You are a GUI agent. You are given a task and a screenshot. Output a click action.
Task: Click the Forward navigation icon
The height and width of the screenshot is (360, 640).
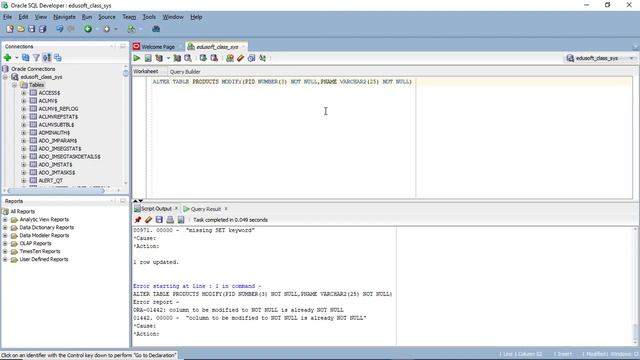107,29
